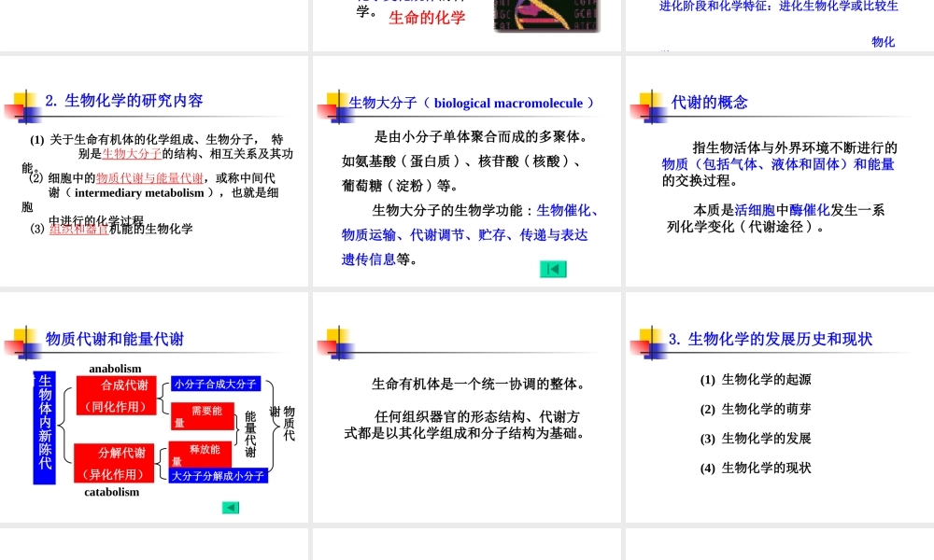
Task: Click the green back arrow on 生物大分子 slide
Action: pyautogui.click(x=553, y=268)
